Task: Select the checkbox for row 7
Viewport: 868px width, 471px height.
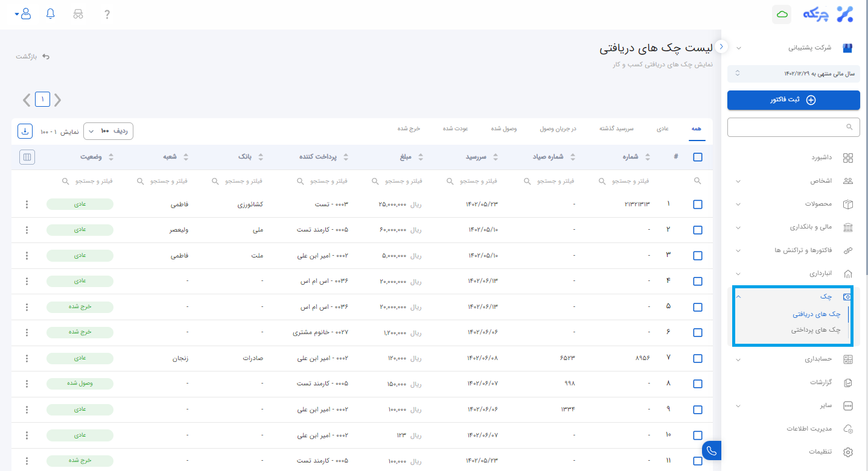Action: click(698, 358)
